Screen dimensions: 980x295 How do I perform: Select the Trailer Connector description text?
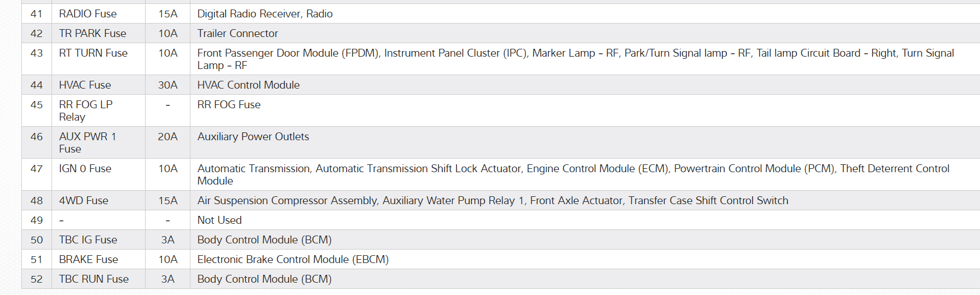pos(237,34)
